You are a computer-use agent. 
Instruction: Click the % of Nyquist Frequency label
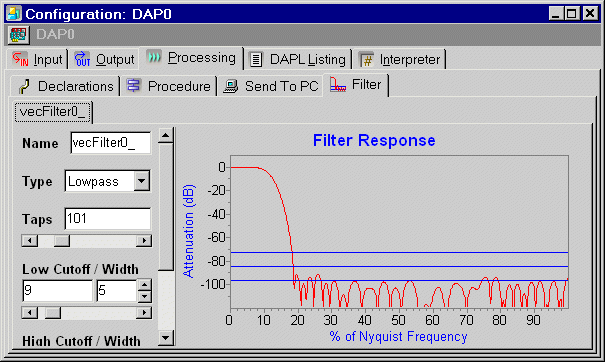coord(398,337)
